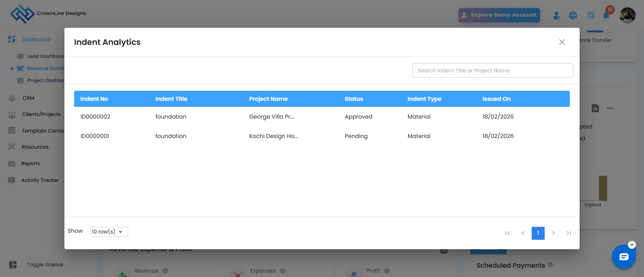Viewport: 644px width, 277px height.
Task: Open the rows per page dropdown
Action: pyautogui.click(x=109, y=232)
